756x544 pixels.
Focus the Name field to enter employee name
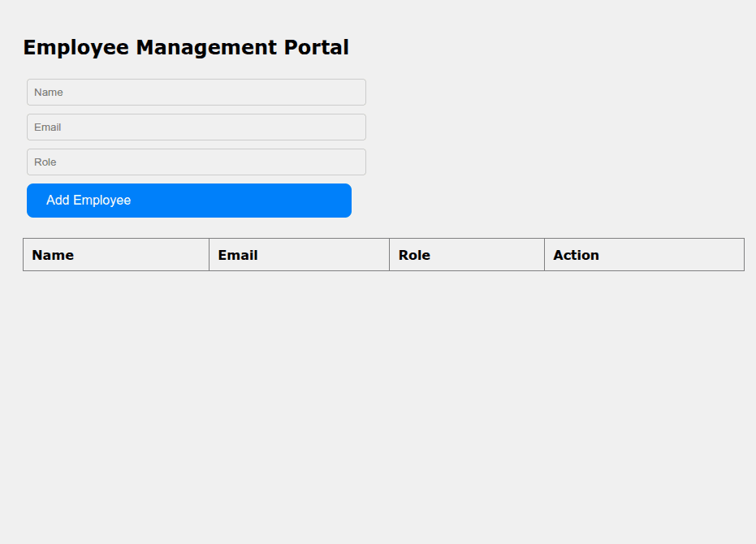click(195, 92)
